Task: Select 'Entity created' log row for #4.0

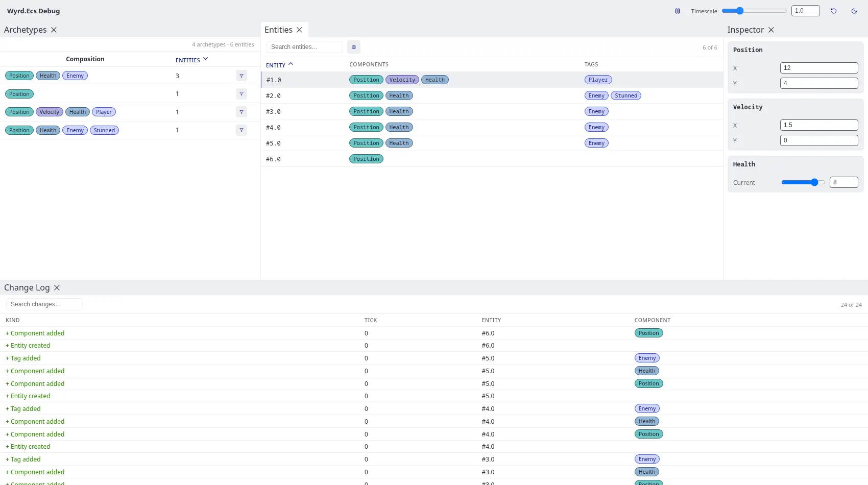Action: 434,447
